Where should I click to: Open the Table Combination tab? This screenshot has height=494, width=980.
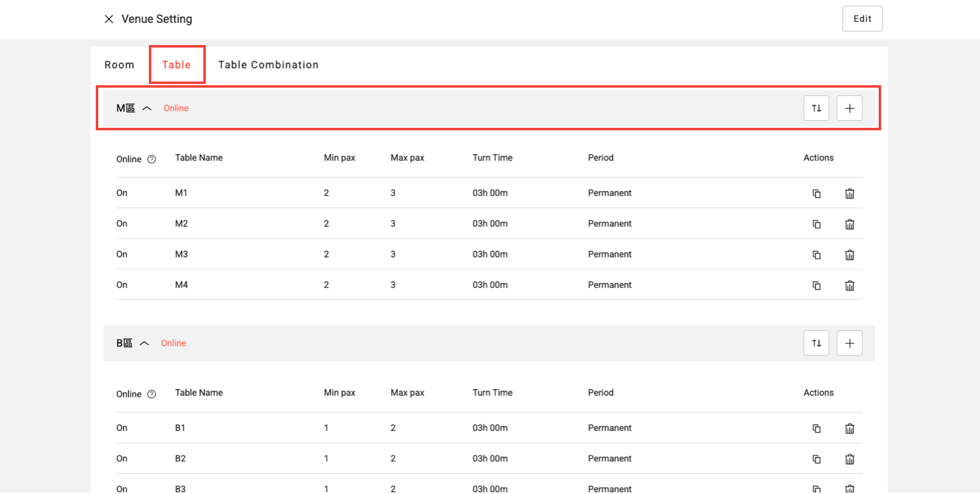(x=268, y=65)
